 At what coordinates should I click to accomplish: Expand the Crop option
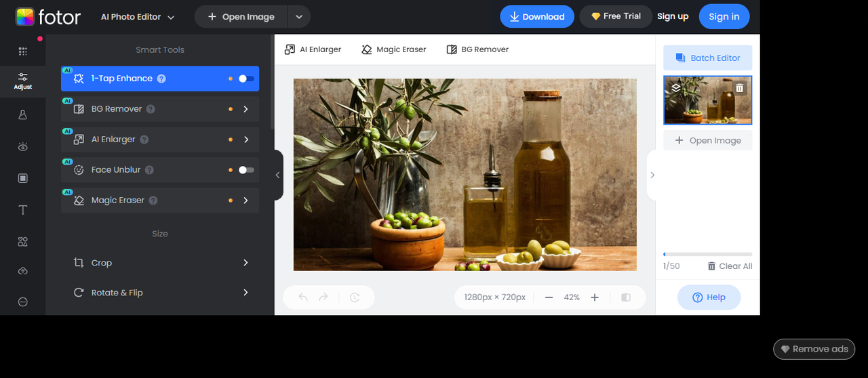point(160,263)
